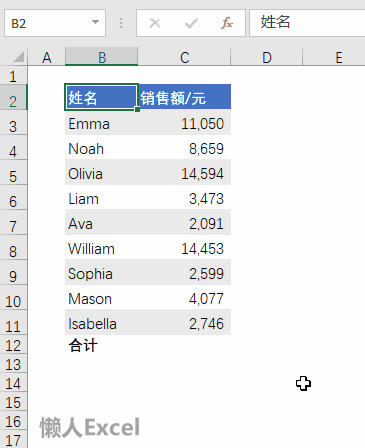Open the Name Box dropdown arrow
The width and height of the screenshot is (365, 448).
pos(95,22)
